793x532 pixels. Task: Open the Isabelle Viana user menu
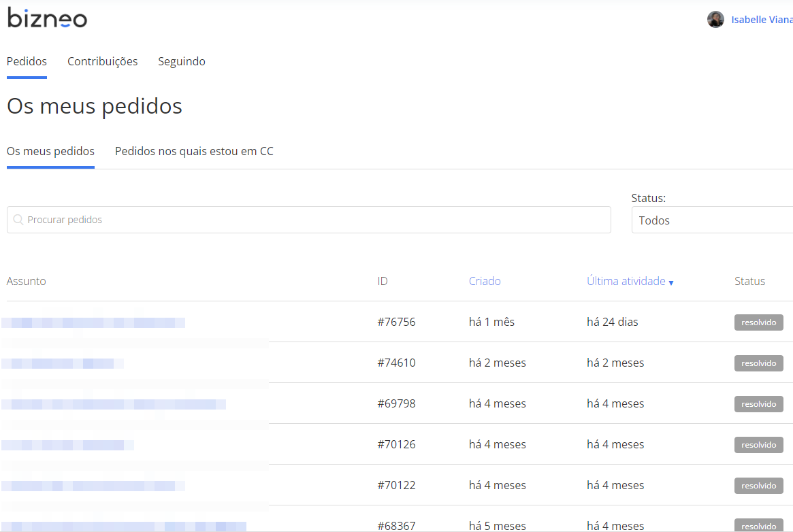pos(761,20)
